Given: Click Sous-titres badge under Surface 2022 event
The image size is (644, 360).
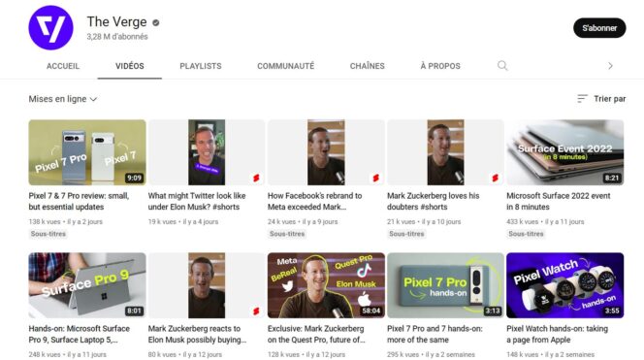Looking at the screenshot, I should tap(526, 234).
